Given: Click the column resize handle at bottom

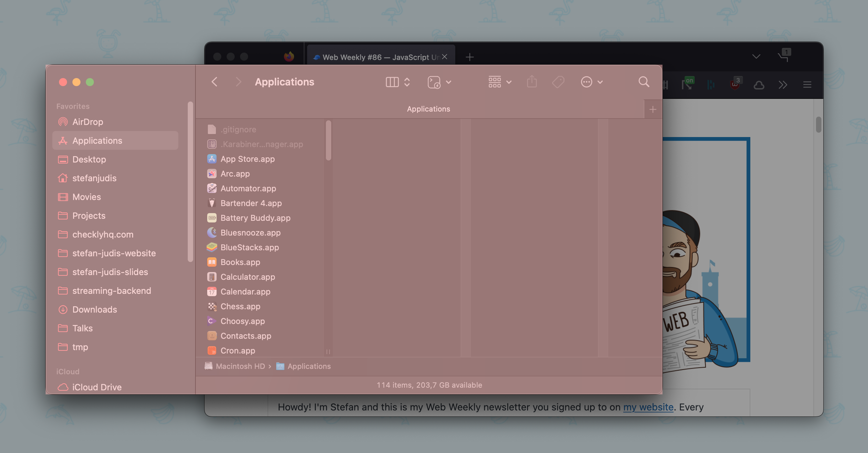Looking at the screenshot, I should click(x=328, y=351).
